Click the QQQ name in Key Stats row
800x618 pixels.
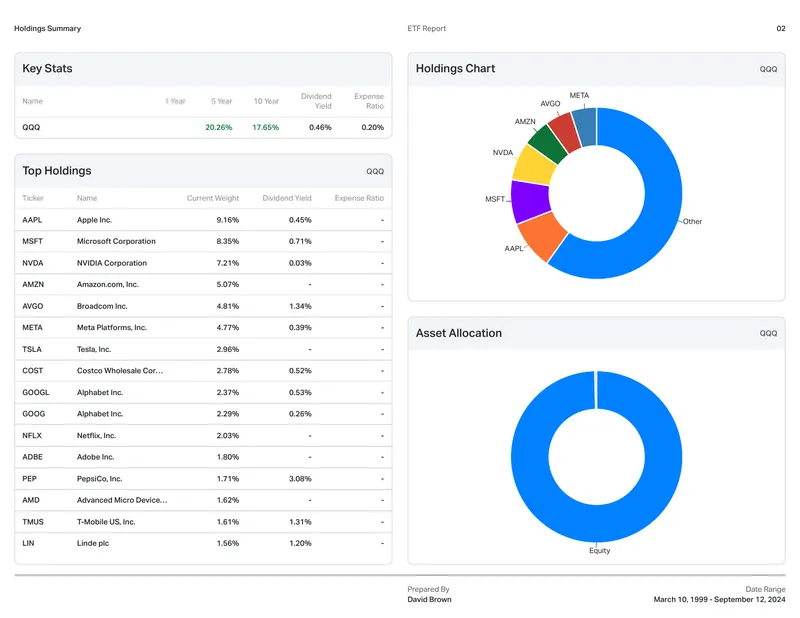tap(31, 127)
